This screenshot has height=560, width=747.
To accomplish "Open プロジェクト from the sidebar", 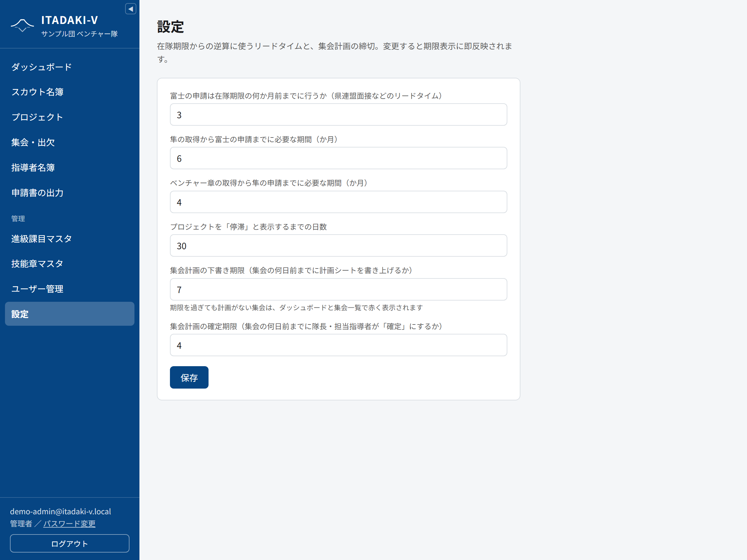I will point(70,117).
